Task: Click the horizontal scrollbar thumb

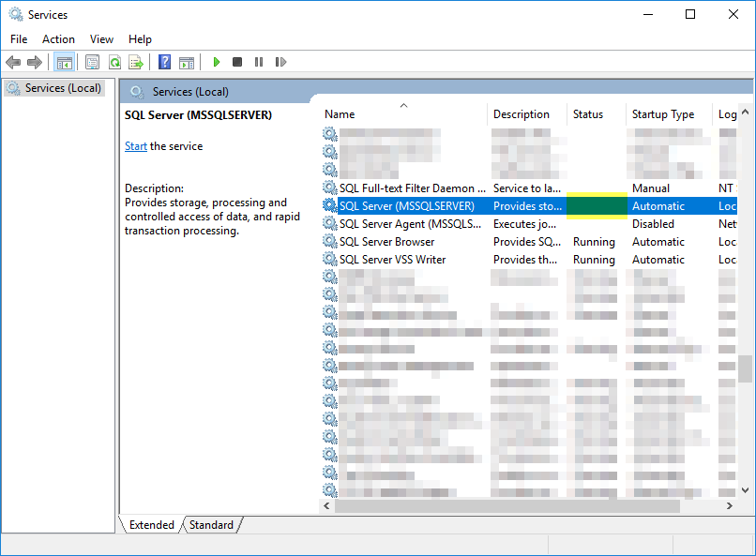Action: 507,506
